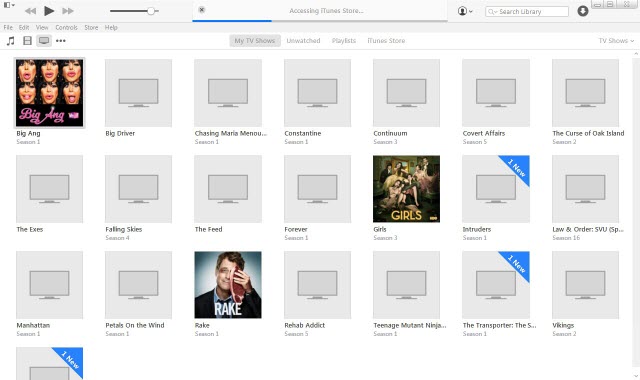The height and width of the screenshot is (380, 640).
Task: Open the Chasing Maria Menou... thumbnail
Action: click(x=228, y=93)
